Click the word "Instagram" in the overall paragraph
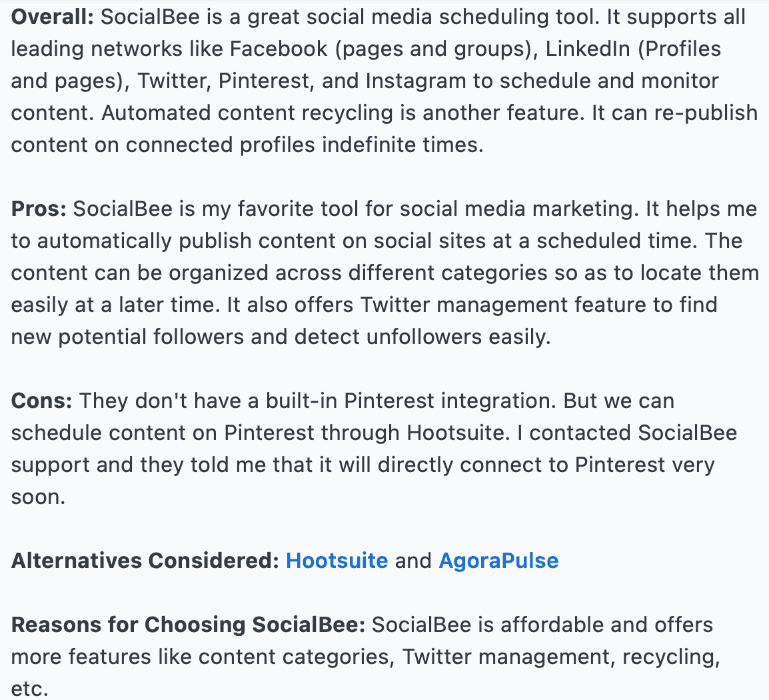This screenshot has width=769, height=700. tap(416, 81)
